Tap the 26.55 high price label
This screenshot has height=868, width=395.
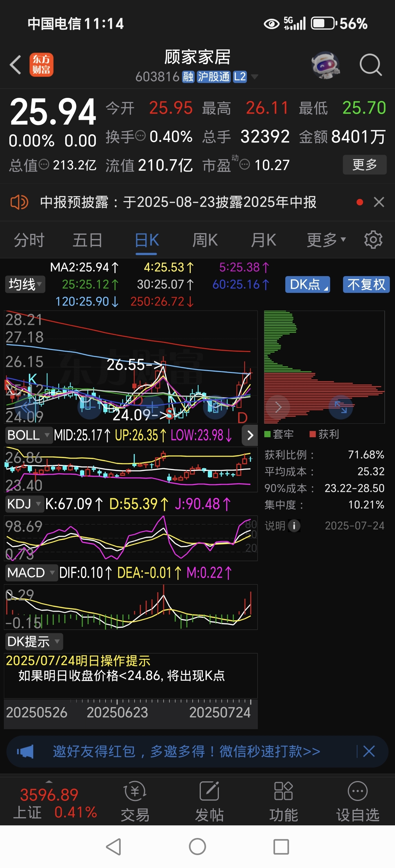134,365
